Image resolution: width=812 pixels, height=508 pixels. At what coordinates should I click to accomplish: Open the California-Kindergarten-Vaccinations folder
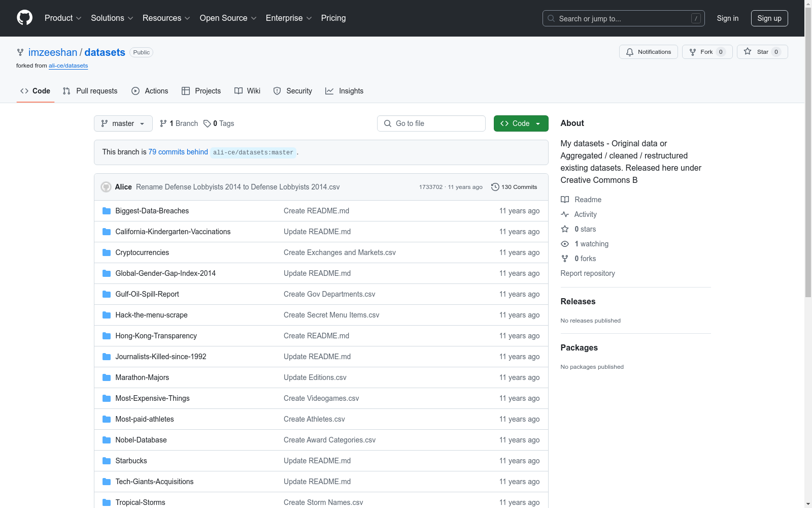click(x=173, y=232)
